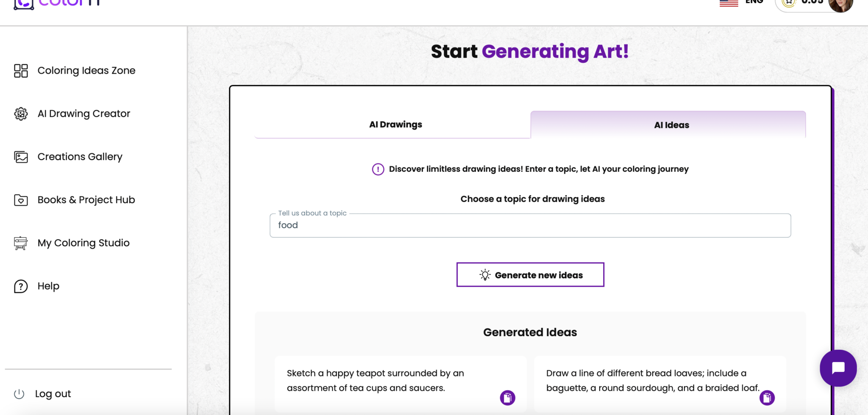The width and height of the screenshot is (868, 415).
Task: Open the Coloring Ideas Zone section
Action: 86,70
